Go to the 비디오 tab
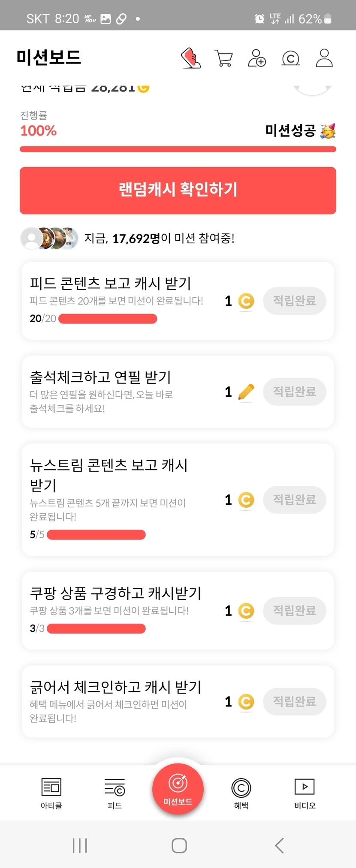 click(305, 793)
